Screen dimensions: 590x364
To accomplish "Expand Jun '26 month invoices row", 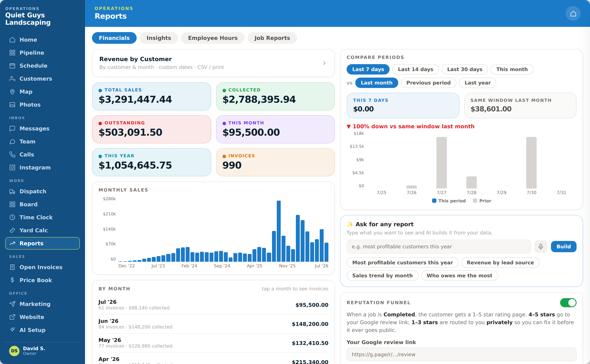I will click(213, 324).
